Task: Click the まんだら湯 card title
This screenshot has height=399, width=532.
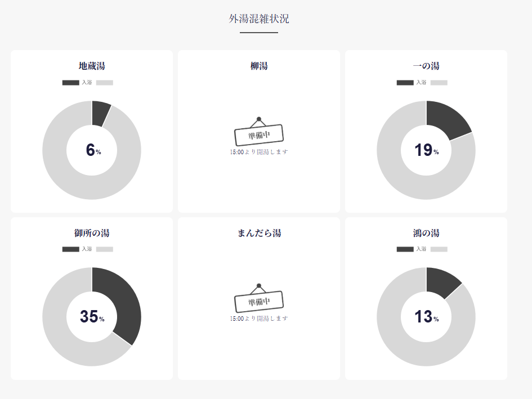Action: [259, 233]
